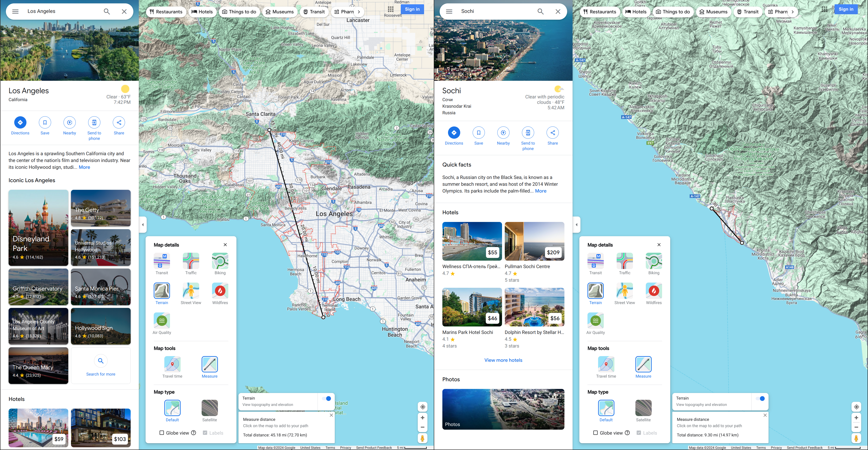Zoom in on Los Angeles map
Screen dimensions: 868x450
point(422,418)
